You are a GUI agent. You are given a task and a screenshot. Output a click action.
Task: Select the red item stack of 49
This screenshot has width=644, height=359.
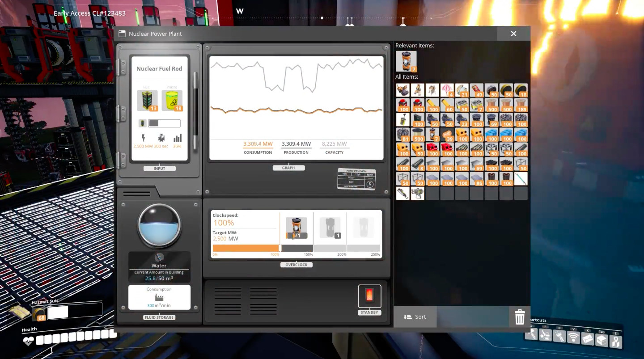(476, 90)
